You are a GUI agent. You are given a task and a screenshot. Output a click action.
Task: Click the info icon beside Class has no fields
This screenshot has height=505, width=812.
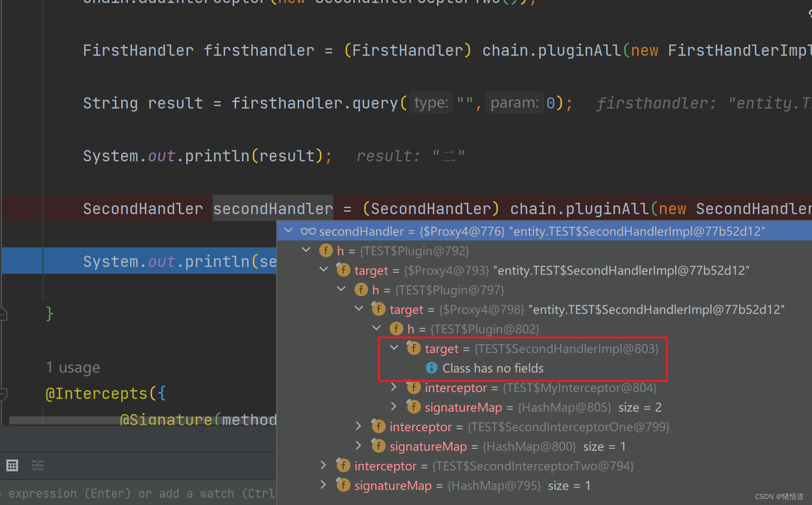(431, 368)
